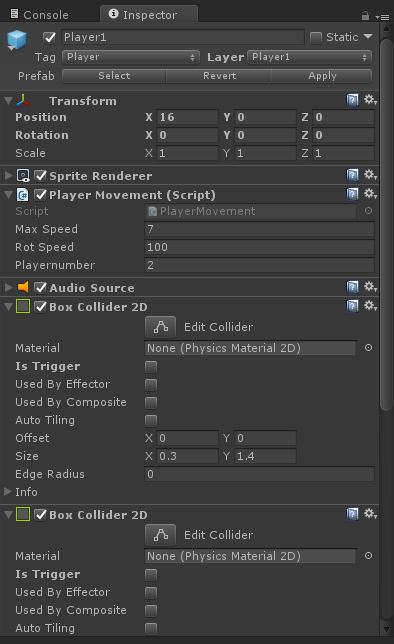Open the Tag dropdown showing Player
Screen dimensions: 394x644
pos(131,57)
